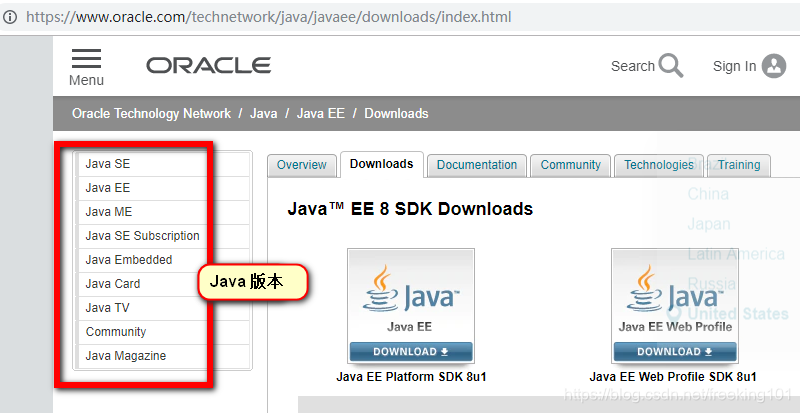The height and width of the screenshot is (413, 800).
Task: Click the Menu label under hamburger icon
Action: (x=86, y=80)
